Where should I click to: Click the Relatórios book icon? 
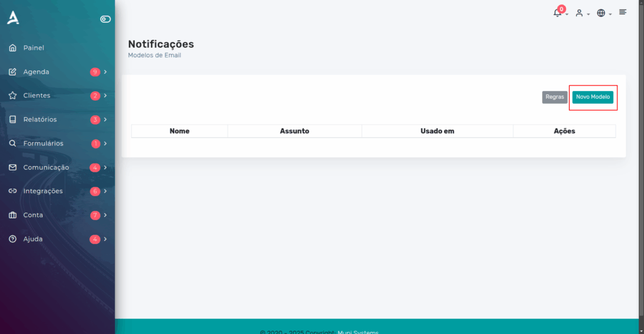[13, 119]
